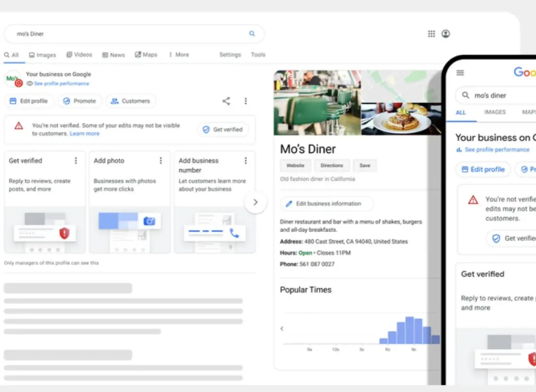
Task: Open the waffle plate food photo
Action: coord(401,119)
